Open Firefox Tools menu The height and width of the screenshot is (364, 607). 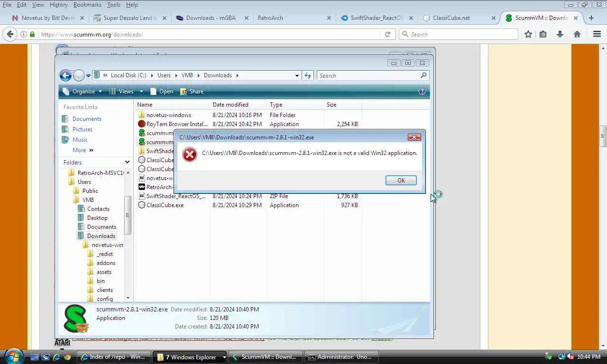coord(113,5)
